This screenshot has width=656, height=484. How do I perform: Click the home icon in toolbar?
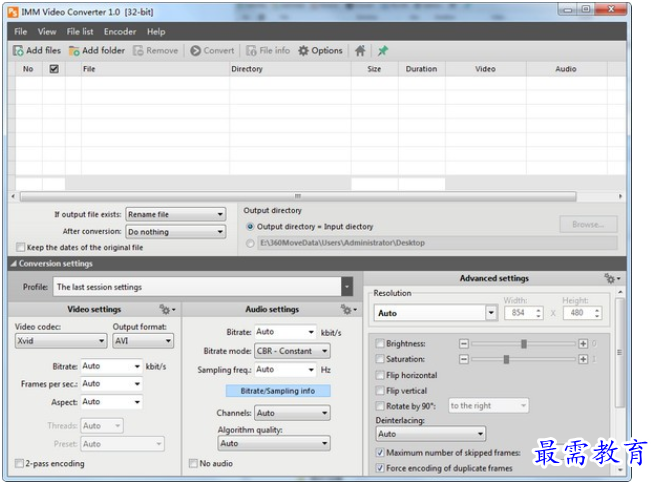point(360,51)
